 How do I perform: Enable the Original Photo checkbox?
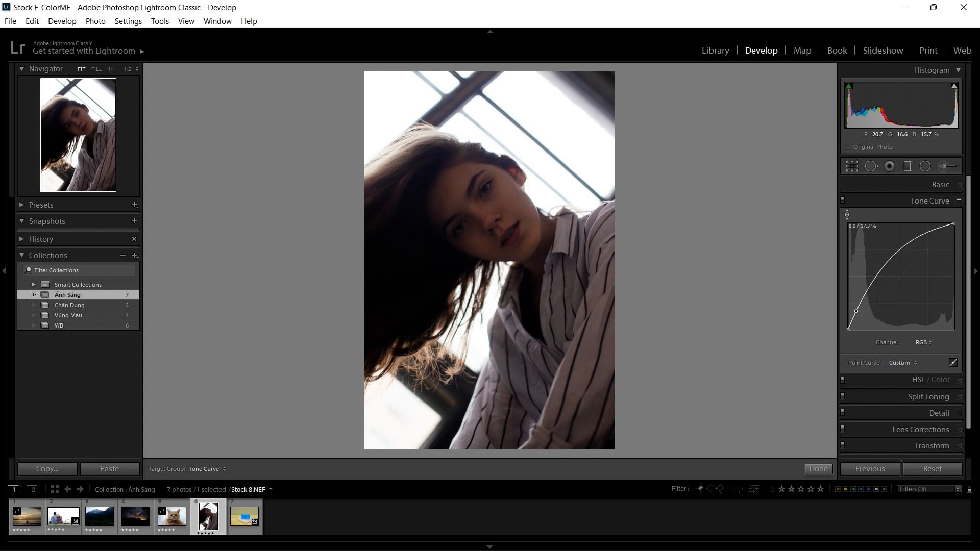[x=847, y=147]
